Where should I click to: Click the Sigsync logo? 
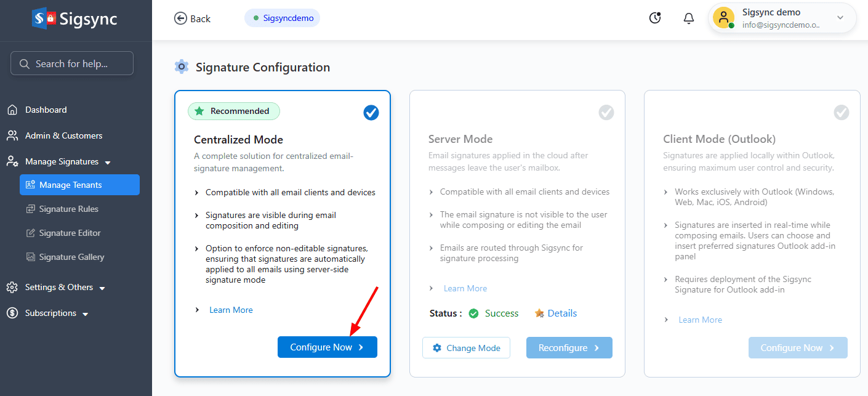coord(74,18)
